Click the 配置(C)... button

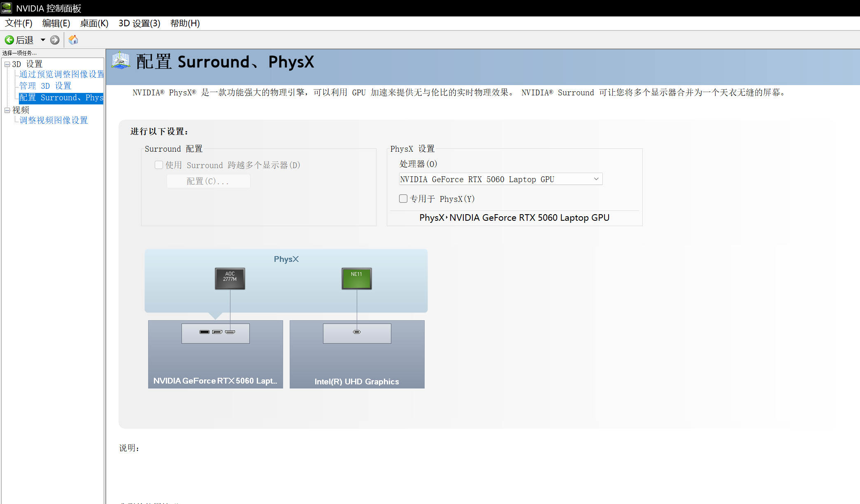[x=208, y=181]
